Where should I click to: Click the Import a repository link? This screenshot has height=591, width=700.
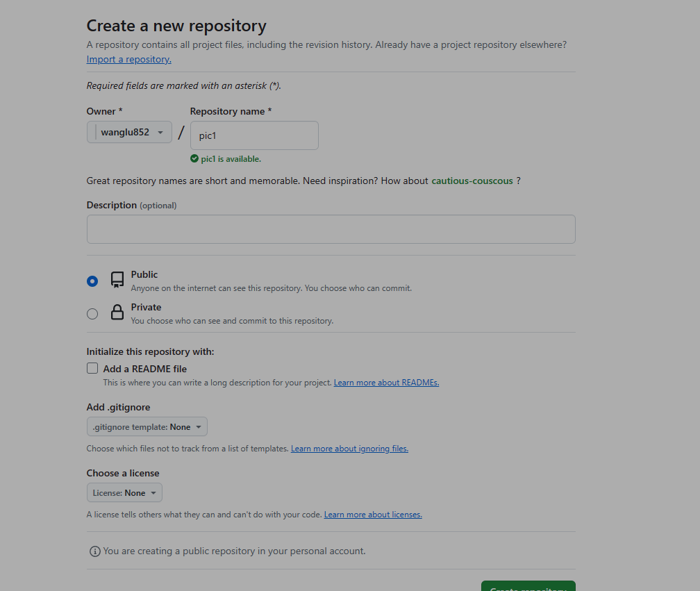pos(128,60)
